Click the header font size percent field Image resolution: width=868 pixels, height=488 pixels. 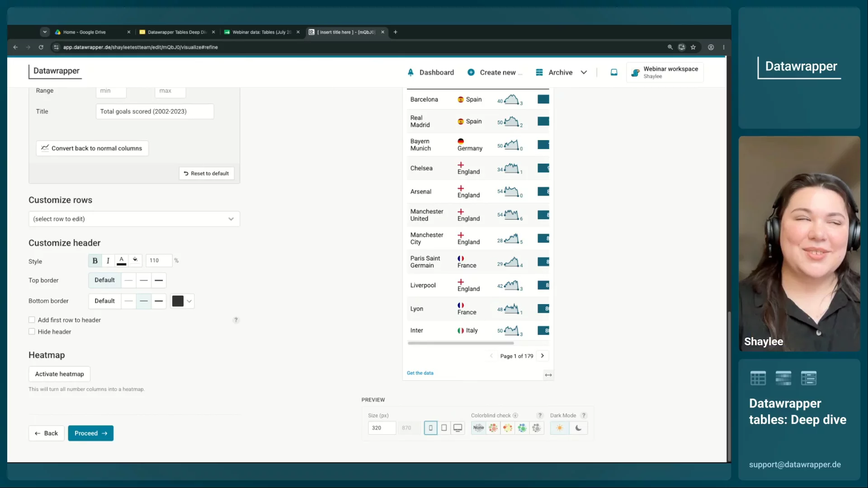[159, 261]
